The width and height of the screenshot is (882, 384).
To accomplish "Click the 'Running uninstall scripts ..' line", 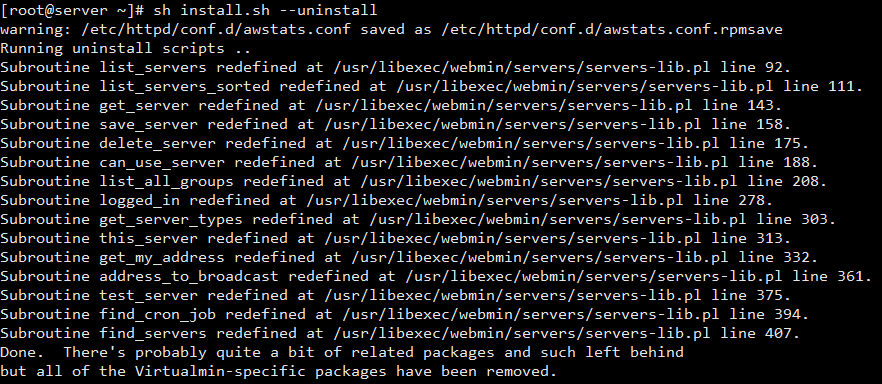I will (125, 48).
